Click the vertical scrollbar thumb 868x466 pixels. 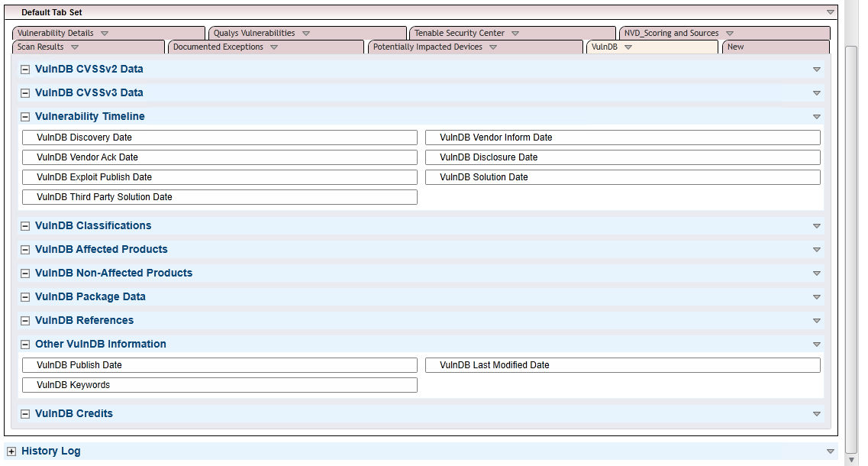(x=851, y=249)
